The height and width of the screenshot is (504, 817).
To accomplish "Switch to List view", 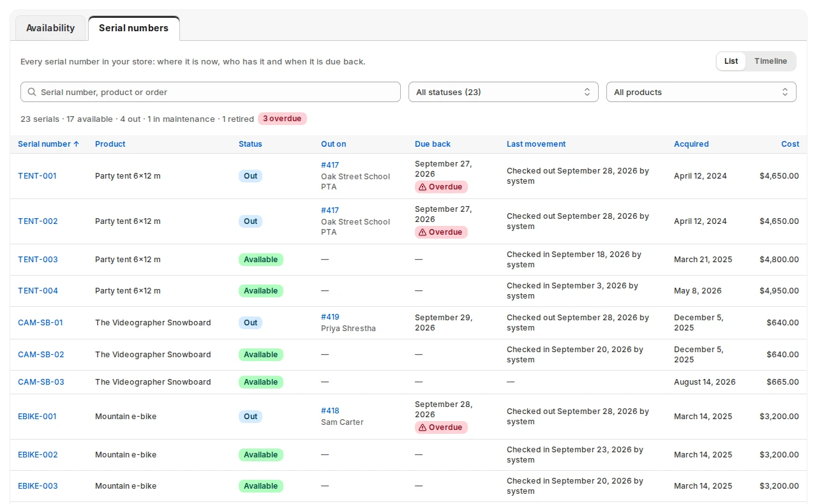I will point(731,61).
